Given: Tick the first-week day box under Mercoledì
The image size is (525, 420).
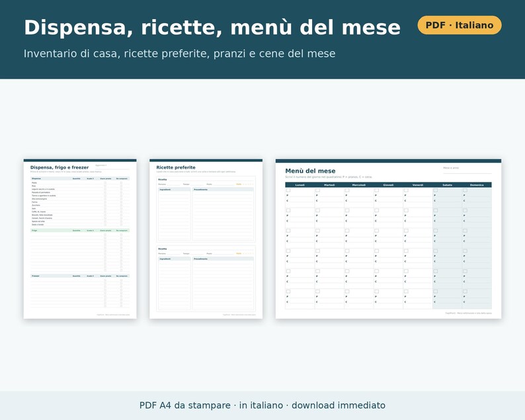Looking at the screenshot, I should pos(347,190).
